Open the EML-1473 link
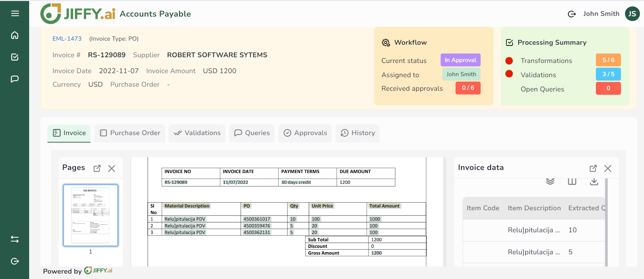Viewport: 644px width, 279px height. pyautogui.click(x=67, y=39)
